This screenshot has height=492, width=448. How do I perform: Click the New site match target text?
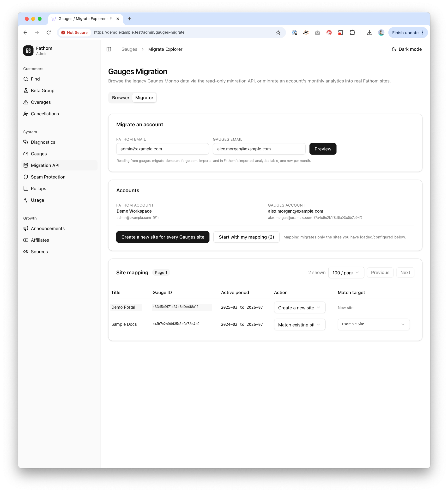click(345, 308)
